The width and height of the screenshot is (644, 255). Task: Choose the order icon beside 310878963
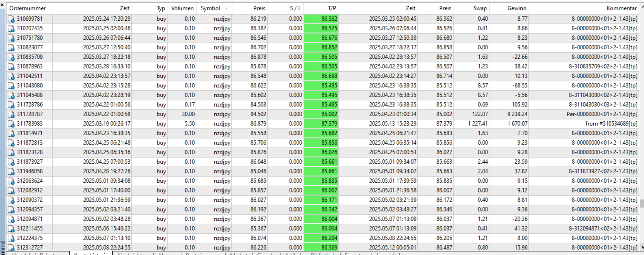[11, 66]
